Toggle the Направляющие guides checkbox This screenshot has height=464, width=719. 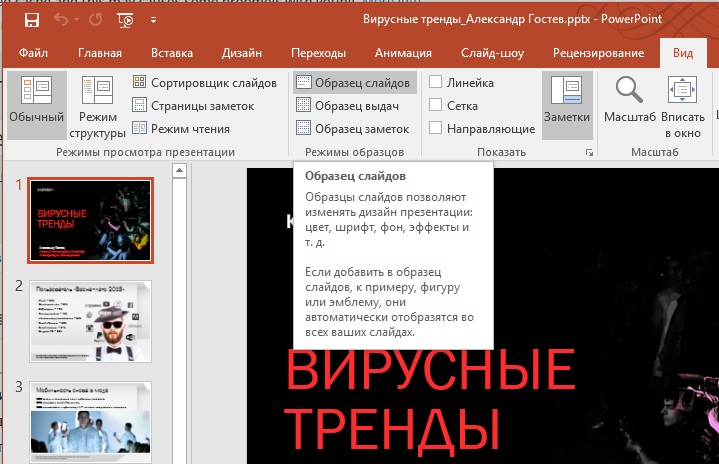click(436, 128)
